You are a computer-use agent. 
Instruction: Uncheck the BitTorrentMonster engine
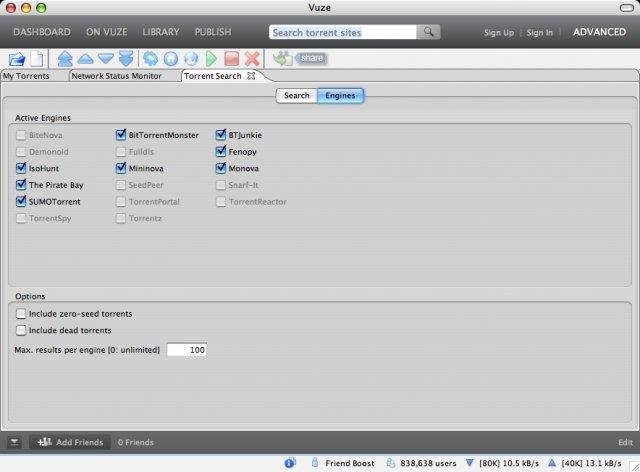(x=121, y=135)
